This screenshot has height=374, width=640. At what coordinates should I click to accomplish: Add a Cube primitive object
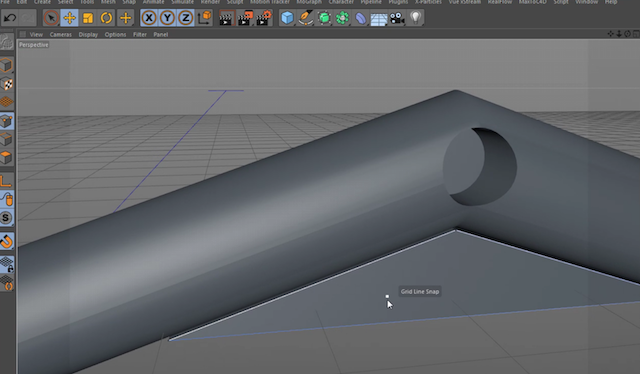pyautogui.click(x=287, y=18)
